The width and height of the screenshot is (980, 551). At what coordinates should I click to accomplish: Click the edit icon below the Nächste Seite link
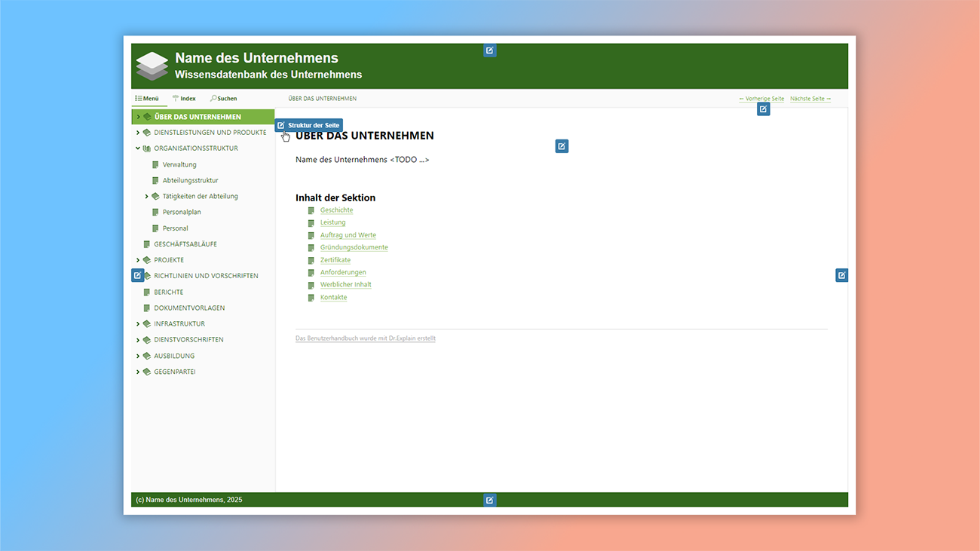[763, 109]
